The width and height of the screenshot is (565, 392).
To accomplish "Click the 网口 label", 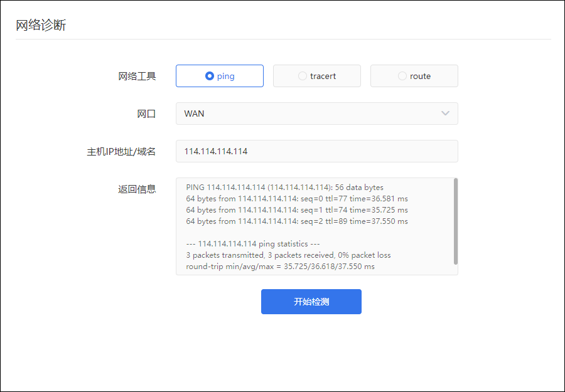I will tap(146, 114).
